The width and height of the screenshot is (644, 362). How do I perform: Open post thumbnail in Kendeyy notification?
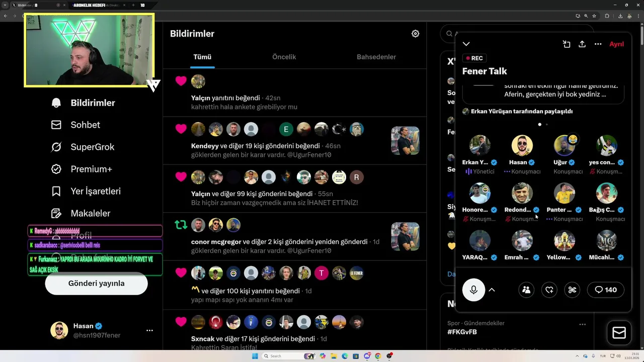click(405, 140)
